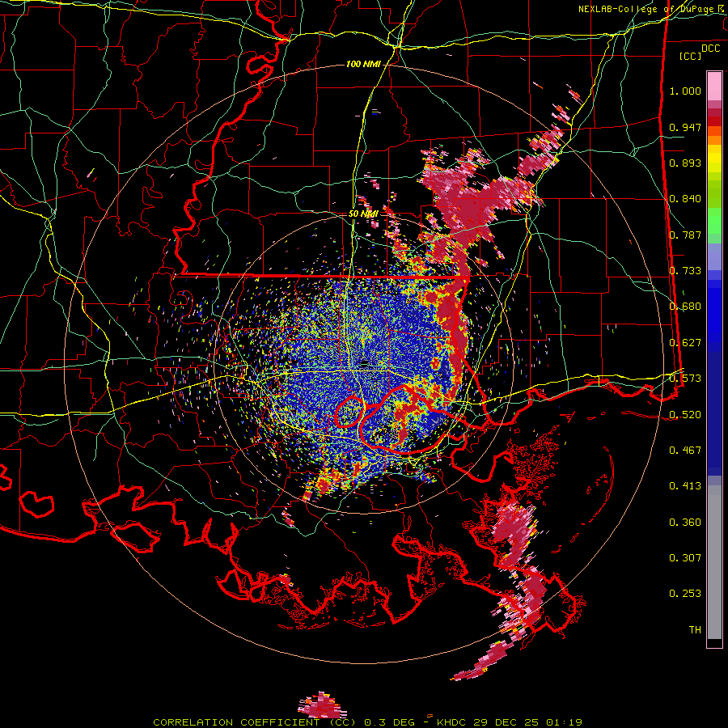Click the 0.253 legend value
The width and height of the screenshot is (728, 728).
tap(685, 594)
